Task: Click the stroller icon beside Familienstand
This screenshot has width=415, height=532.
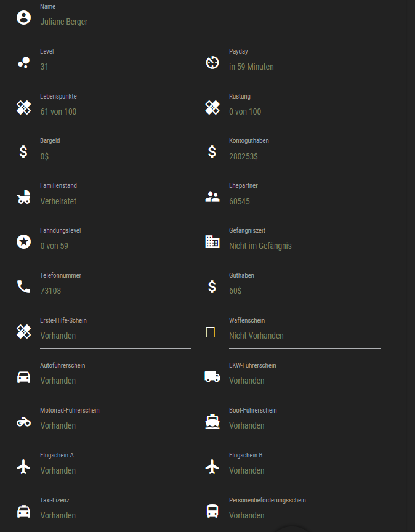Action: coord(23,197)
